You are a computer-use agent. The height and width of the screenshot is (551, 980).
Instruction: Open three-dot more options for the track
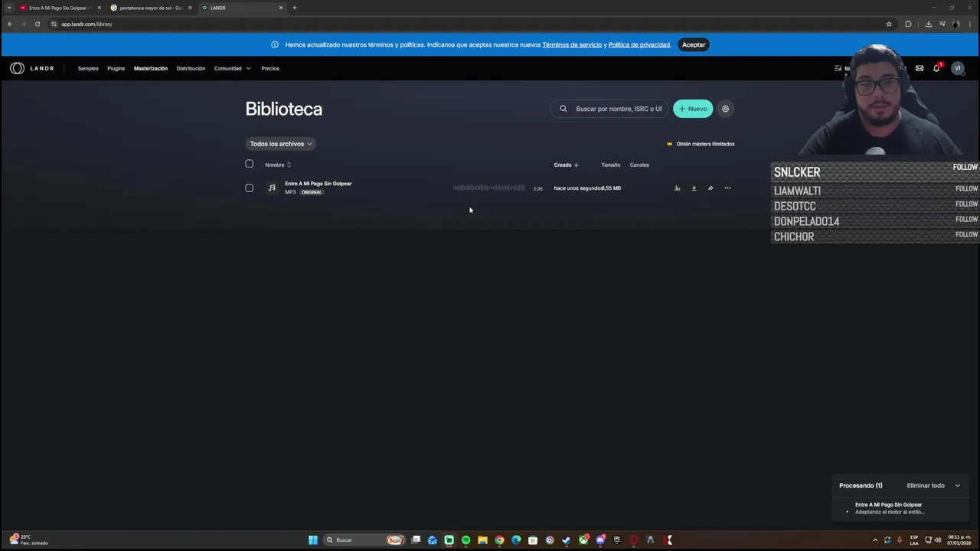(727, 188)
